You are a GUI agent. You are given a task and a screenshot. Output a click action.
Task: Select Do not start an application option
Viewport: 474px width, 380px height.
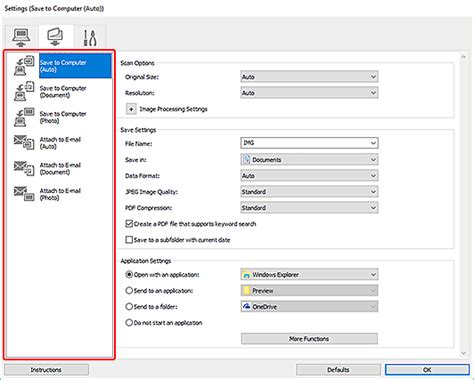click(129, 323)
